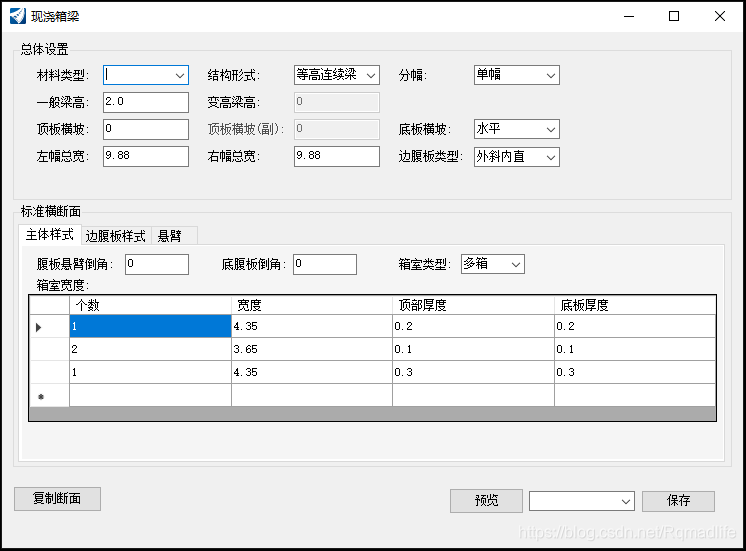Switch to the 边腹板样式 tab

point(116,236)
